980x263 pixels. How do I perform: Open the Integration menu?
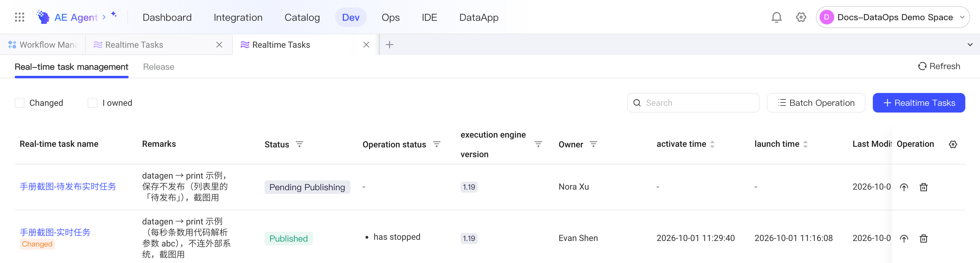238,17
